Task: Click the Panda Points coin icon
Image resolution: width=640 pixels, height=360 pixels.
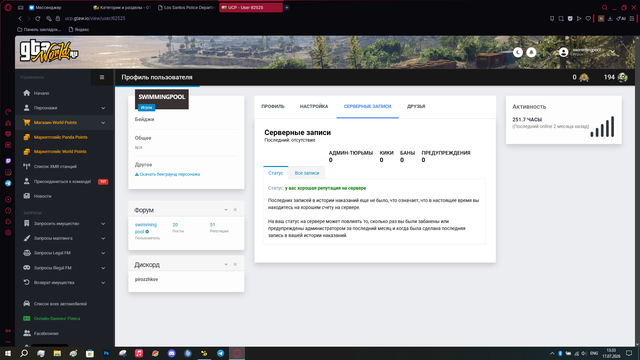Action: click(x=584, y=78)
